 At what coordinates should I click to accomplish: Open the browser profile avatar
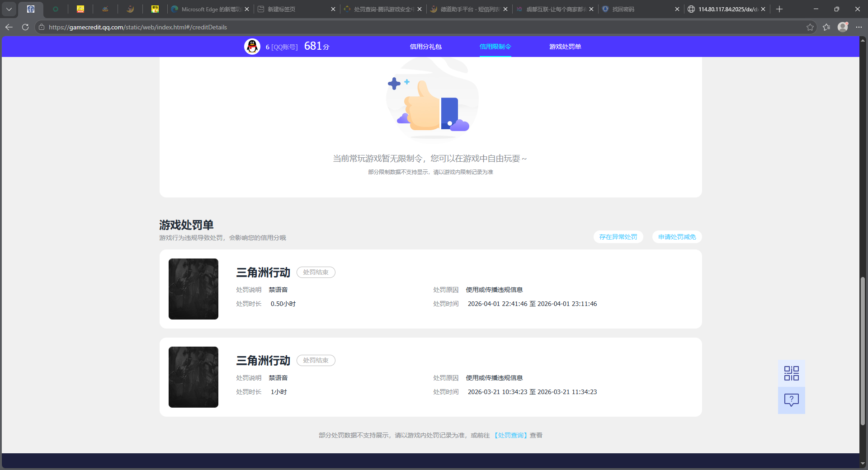click(843, 27)
